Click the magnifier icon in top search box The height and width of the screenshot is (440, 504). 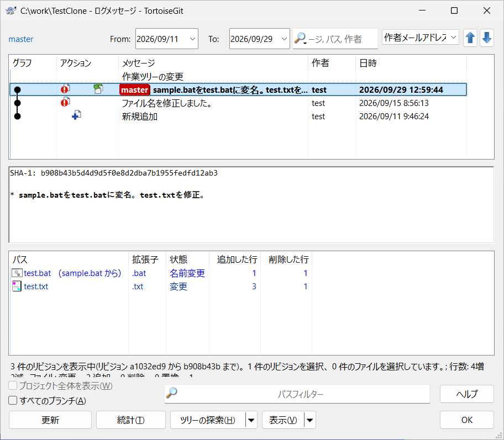(300, 39)
